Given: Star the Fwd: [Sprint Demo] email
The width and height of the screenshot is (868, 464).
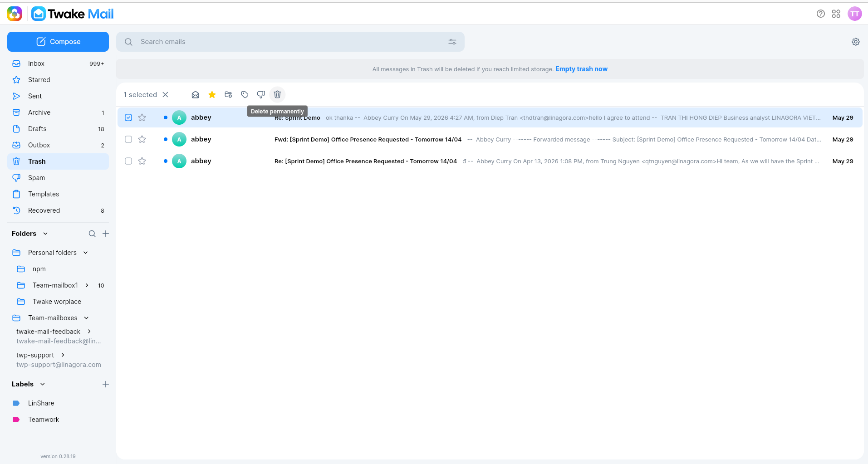Looking at the screenshot, I should click(x=142, y=139).
